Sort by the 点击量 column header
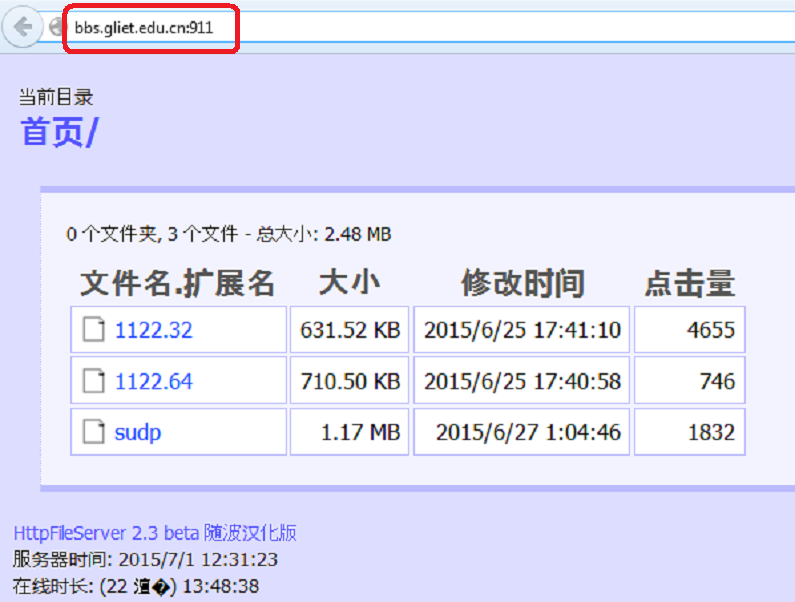The height and width of the screenshot is (602, 795). tap(689, 283)
